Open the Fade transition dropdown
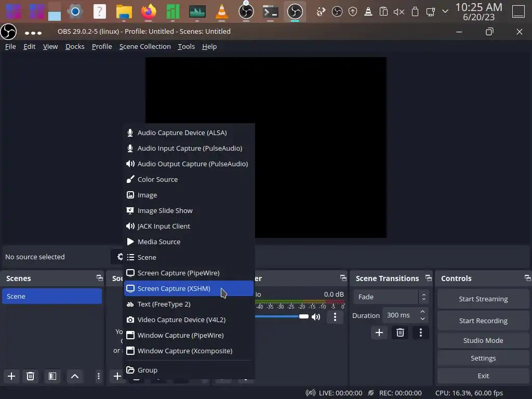This screenshot has width=532, height=399. pos(391,297)
